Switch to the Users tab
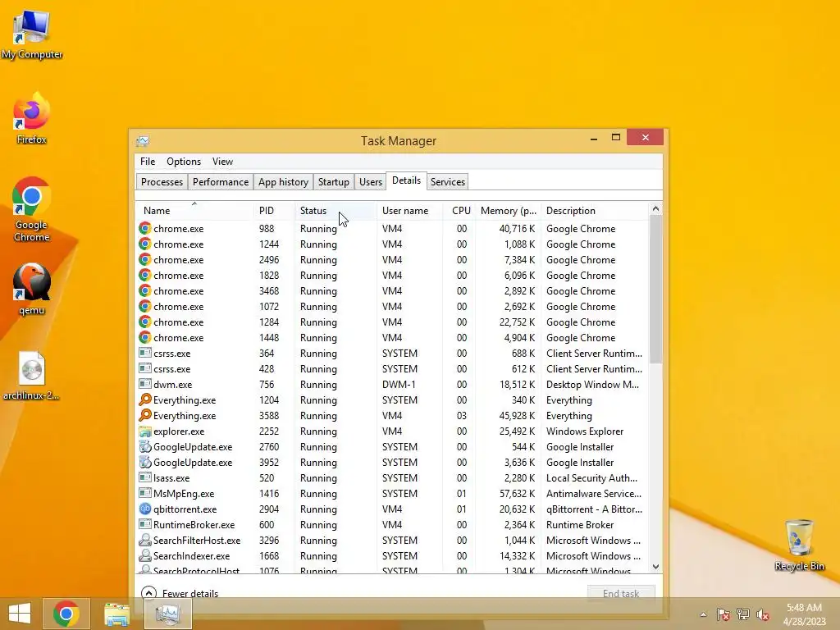Image resolution: width=840 pixels, height=630 pixels. click(x=370, y=181)
